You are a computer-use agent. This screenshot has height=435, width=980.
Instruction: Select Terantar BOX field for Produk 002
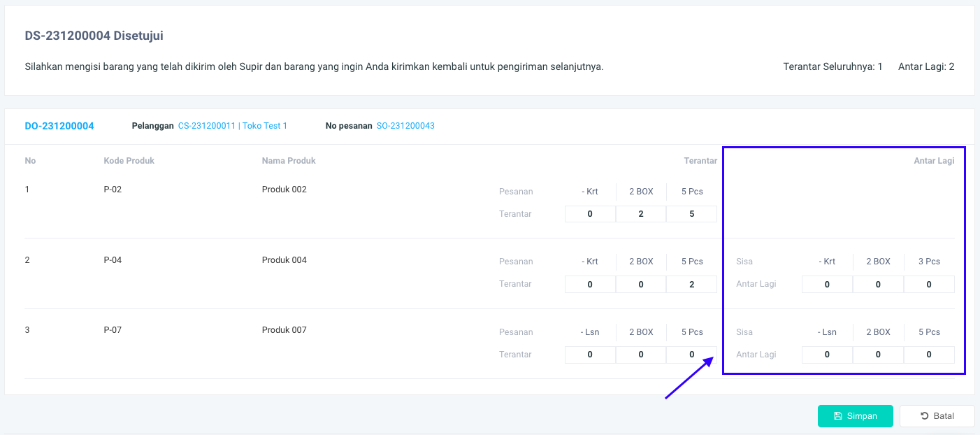click(641, 214)
